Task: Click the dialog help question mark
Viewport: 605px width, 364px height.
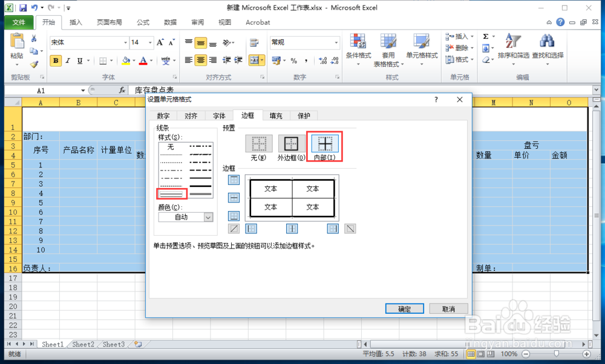Action: click(x=436, y=100)
